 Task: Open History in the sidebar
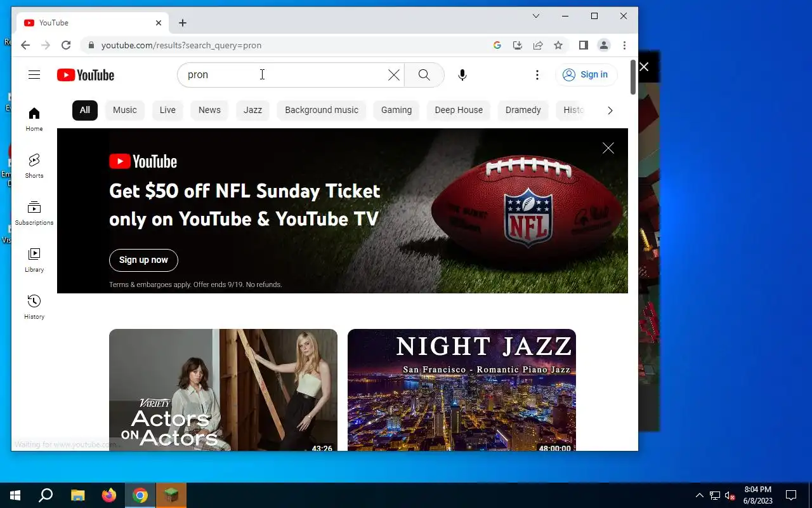(x=34, y=307)
